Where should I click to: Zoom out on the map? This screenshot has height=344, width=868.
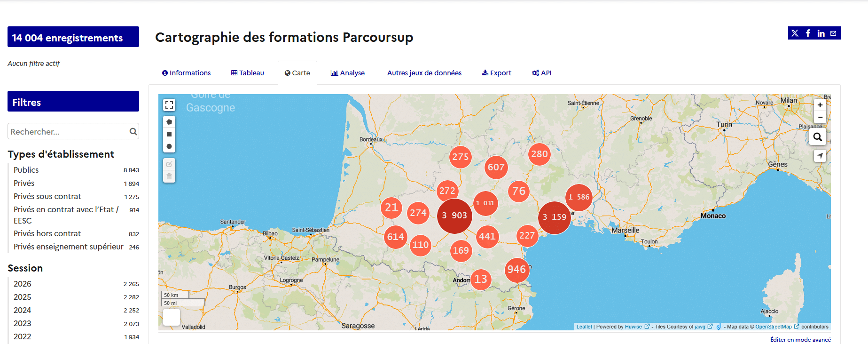[820, 117]
